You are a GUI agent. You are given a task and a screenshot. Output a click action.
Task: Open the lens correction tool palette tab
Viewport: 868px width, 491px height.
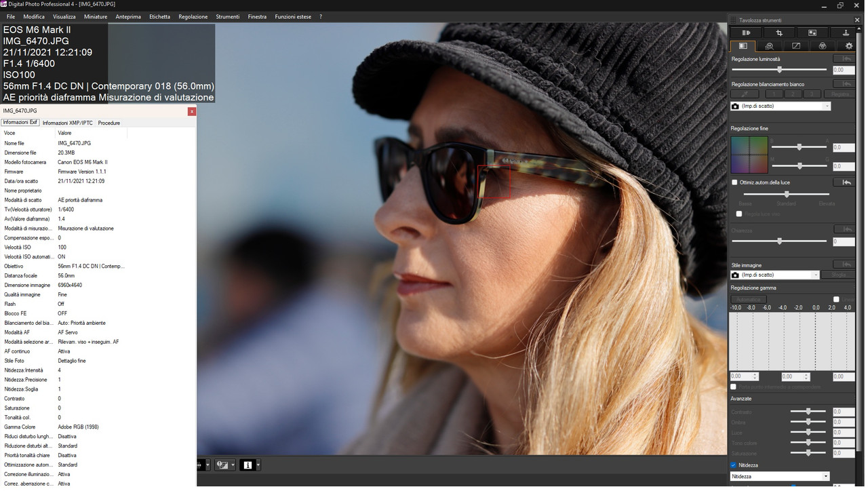[x=747, y=33]
